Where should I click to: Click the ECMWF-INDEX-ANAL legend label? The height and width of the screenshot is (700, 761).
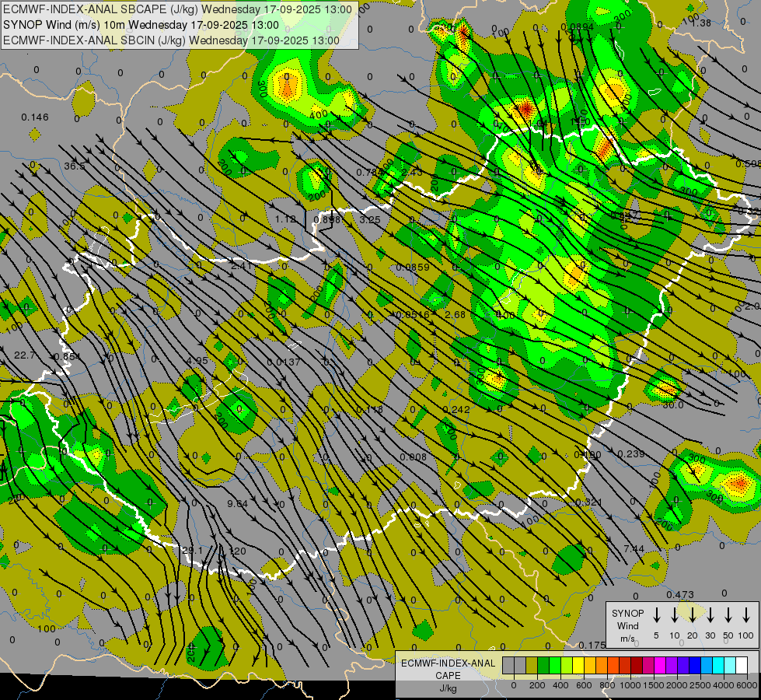point(448,663)
